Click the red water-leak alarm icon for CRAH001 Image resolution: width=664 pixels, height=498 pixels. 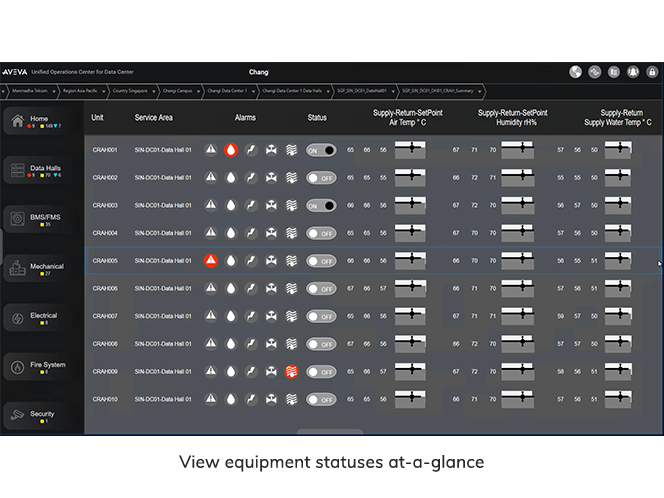[x=231, y=150]
